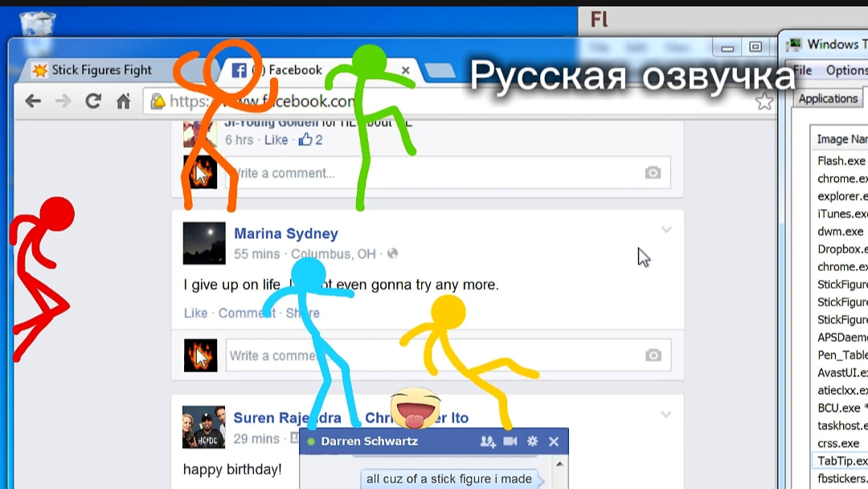Open Windows Task Manager title icon
Image resolution: width=868 pixels, height=489 pixels.
point(794,44)
